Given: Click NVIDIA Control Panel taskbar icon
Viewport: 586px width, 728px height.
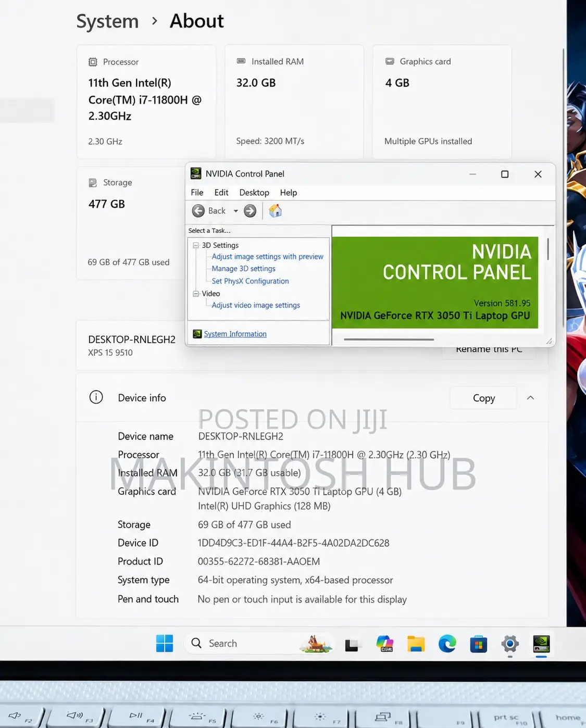Looking at the screenshot, I should click(541, 644).
